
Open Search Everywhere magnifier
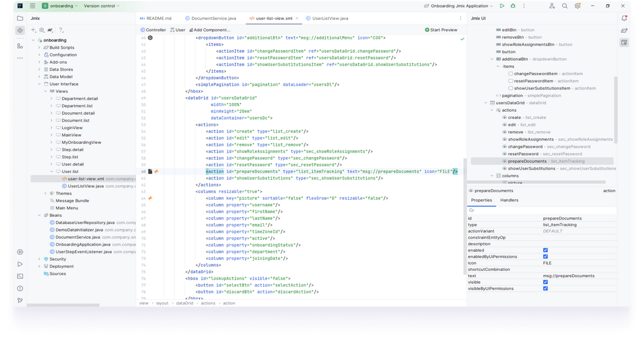point(565,6)
